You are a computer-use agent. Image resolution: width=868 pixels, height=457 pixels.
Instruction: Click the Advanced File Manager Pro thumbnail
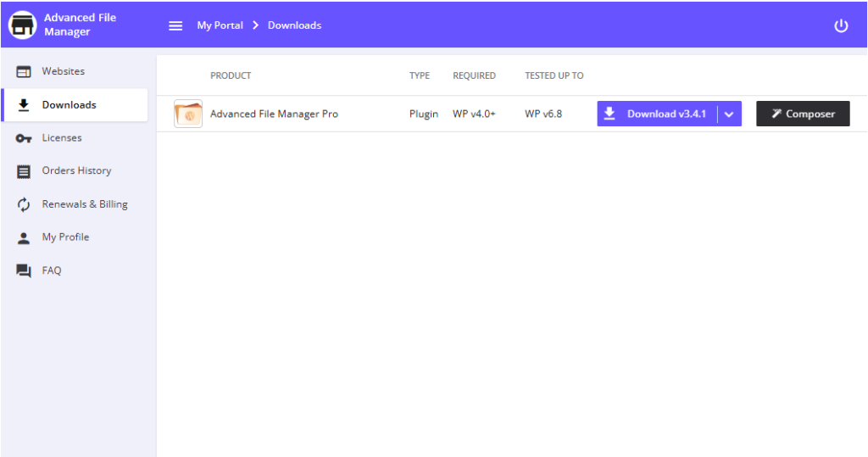(188, 114)
